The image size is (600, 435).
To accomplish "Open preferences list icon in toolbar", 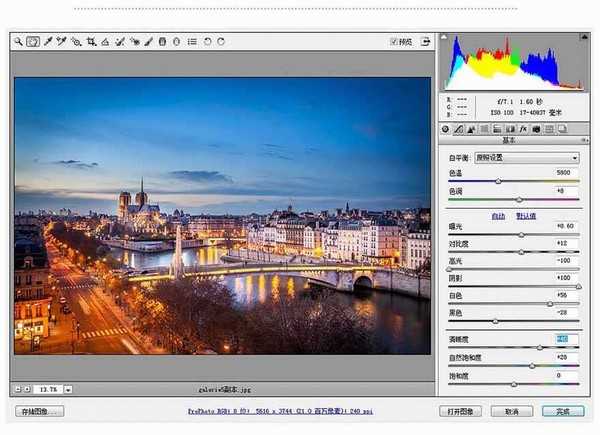I will tap(192, 42).
